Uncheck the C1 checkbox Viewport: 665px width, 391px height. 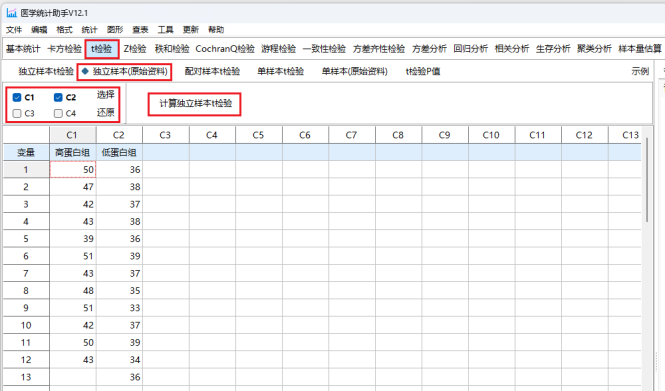pyautogui.click(x=17, y=98)
